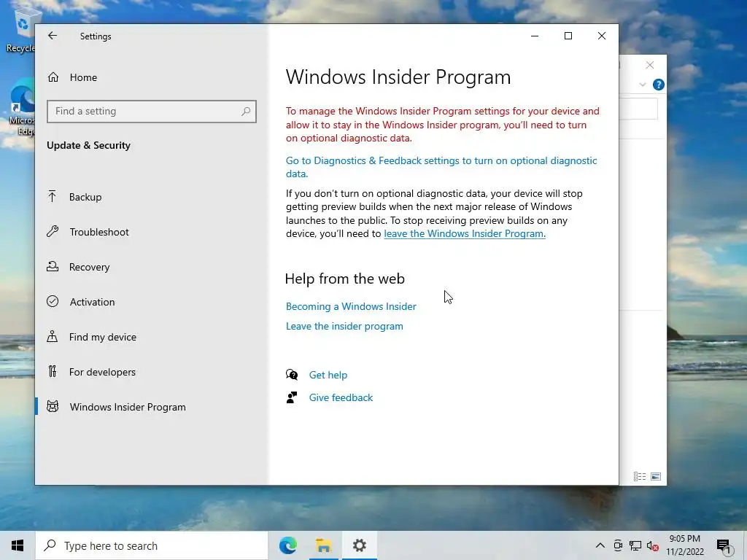This screenshot has height=560, width=747.
Task: Click the Backup upload arrow icon
Action: coord(53,196)
